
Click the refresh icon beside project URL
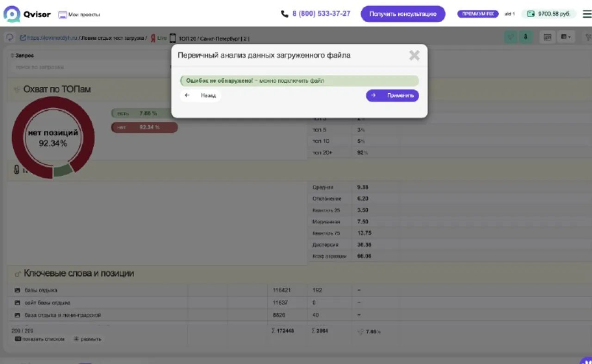[x=10, y=38]
